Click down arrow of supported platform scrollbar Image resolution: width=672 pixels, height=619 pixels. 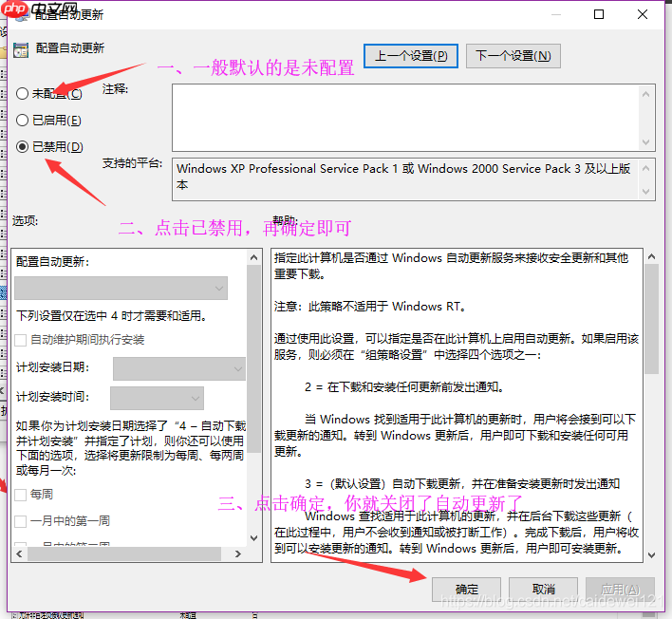646,192
